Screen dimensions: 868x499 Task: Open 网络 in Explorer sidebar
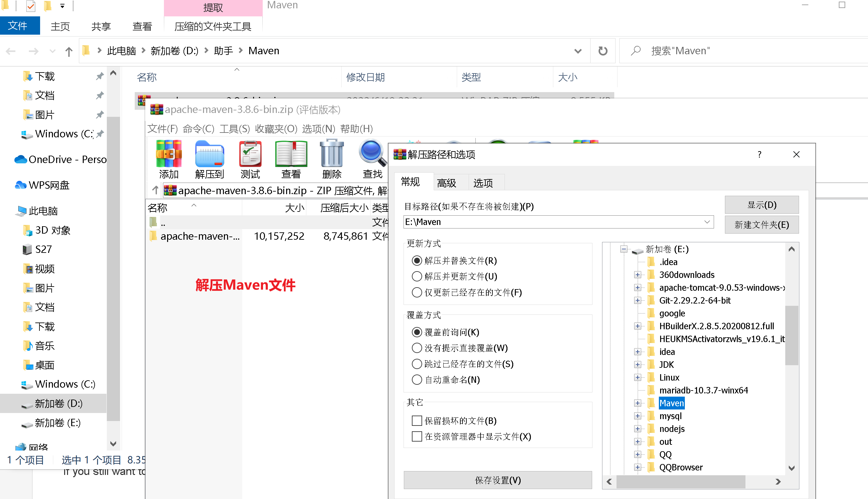coord(32,447)
